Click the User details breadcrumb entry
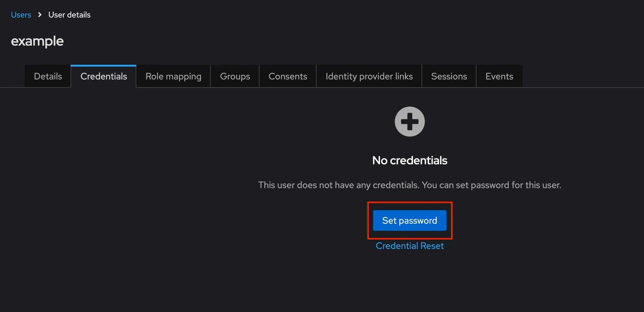Screen dimensions: 644x312 pyautogui.click(x=69, y=14)
